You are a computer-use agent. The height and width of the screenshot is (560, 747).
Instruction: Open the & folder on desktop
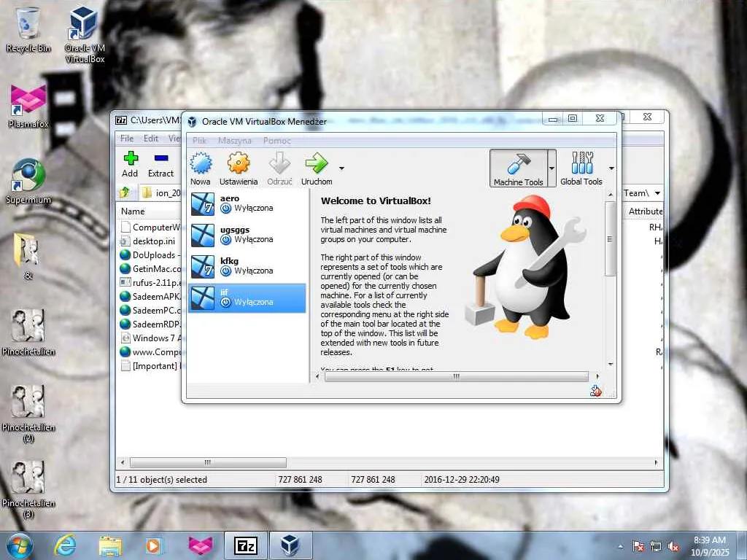click(x=28, y=256)
